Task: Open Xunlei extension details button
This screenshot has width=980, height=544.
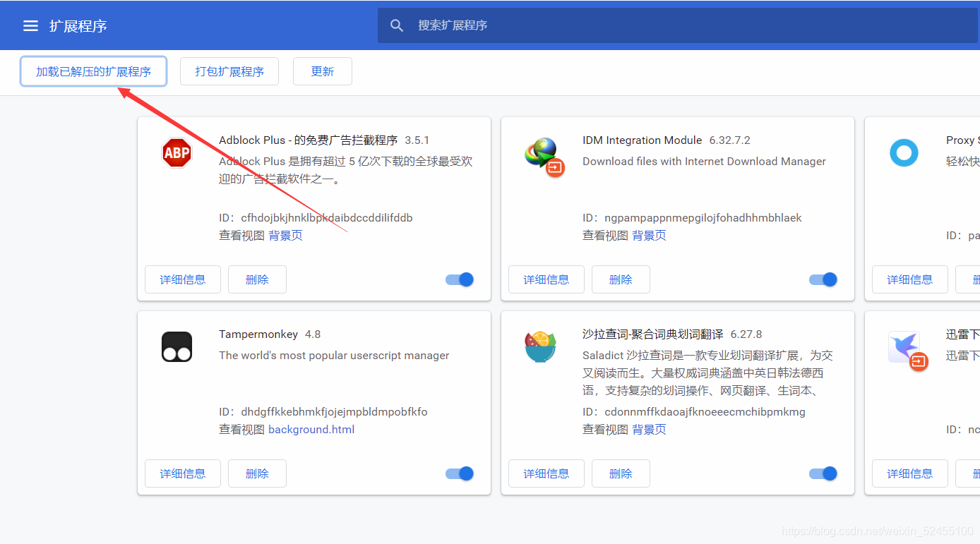Action: [x=910, y=473]
